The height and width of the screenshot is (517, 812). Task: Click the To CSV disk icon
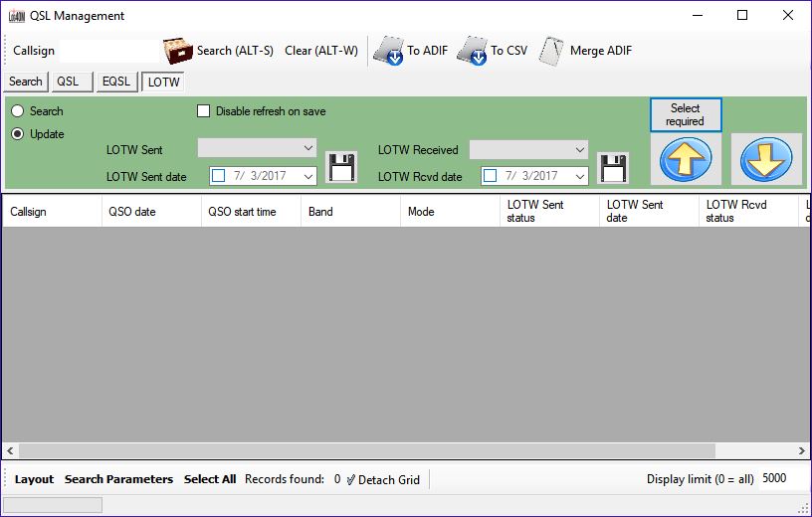[x=472, y=51]
